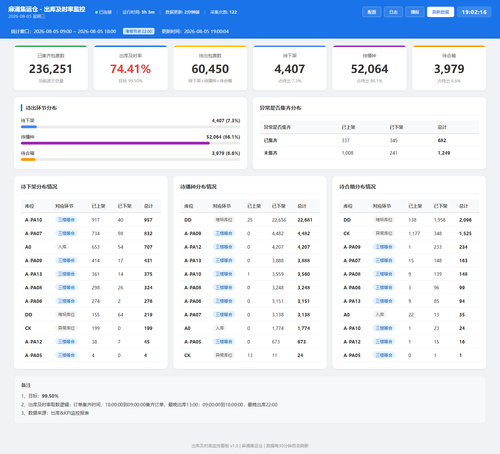Click A-PA05 row in 待合箱 table

(x=409, y=355)
